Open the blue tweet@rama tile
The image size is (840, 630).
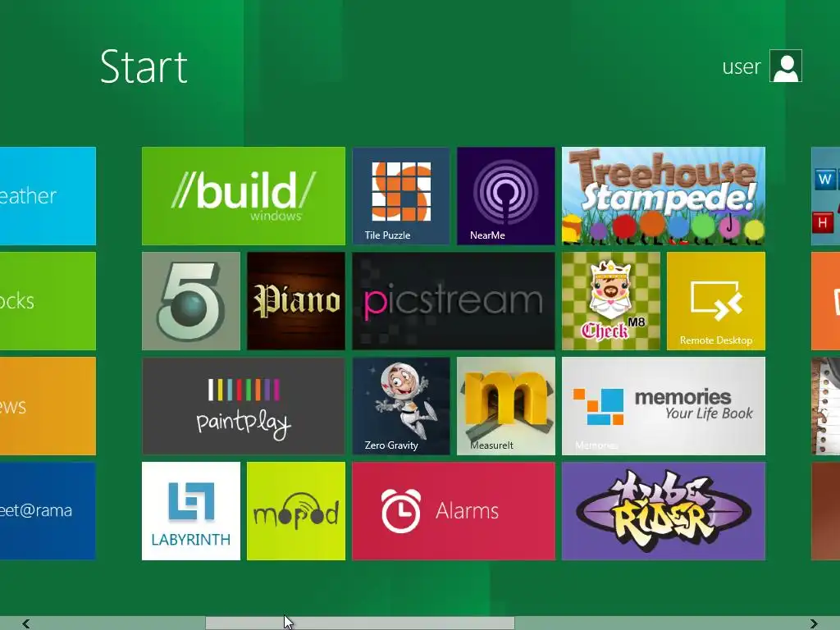(48, 510)
